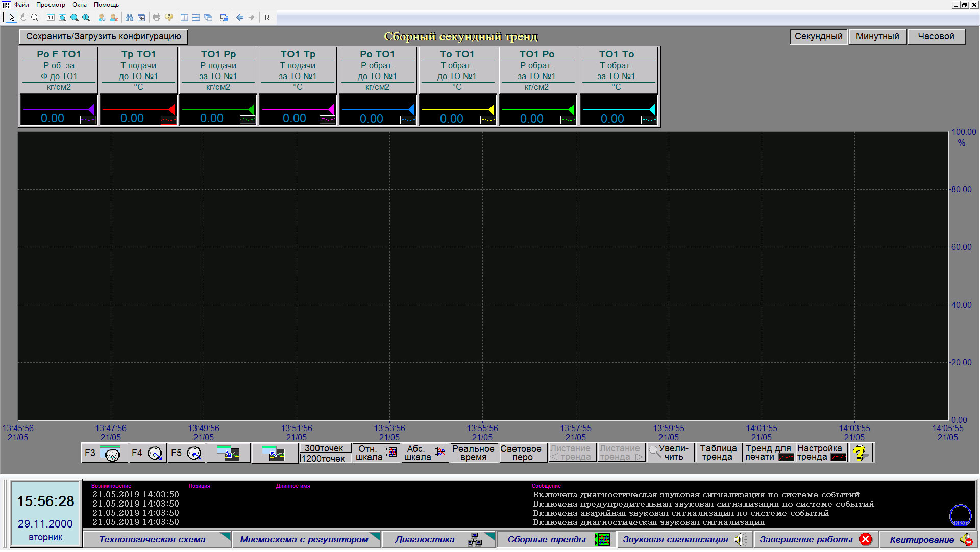Click red pen marker of Tp TO1
This screenshot has width=980, height=552.
tap(172, 109)
